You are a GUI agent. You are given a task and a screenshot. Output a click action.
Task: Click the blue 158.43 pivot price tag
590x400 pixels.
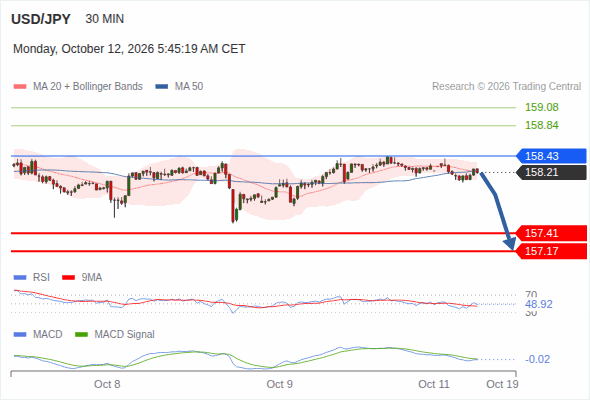[551, 156]
